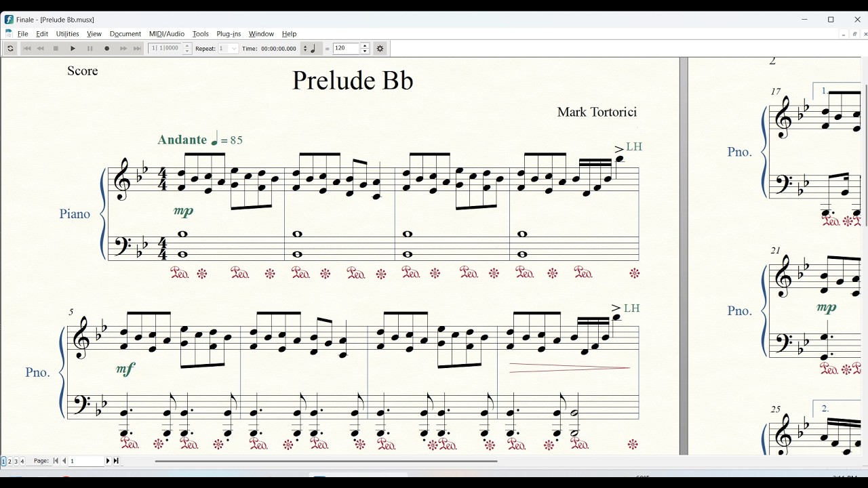
Task: Open the MIDI/Audio menu
Action: [x=167, y=34]
